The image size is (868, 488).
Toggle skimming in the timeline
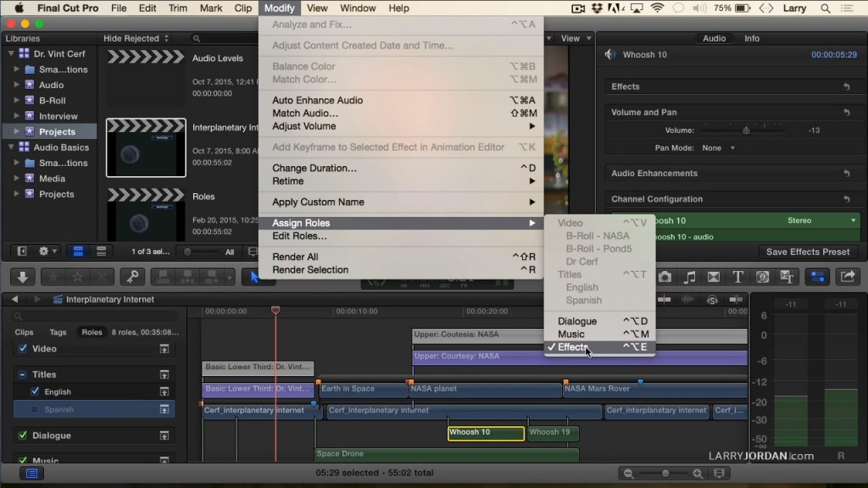click(665, 299)
